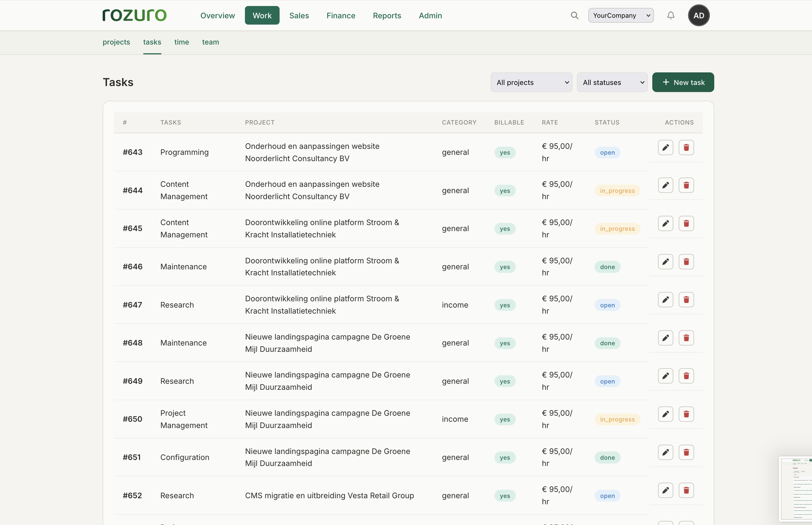Click the income category of task #650

455,419
